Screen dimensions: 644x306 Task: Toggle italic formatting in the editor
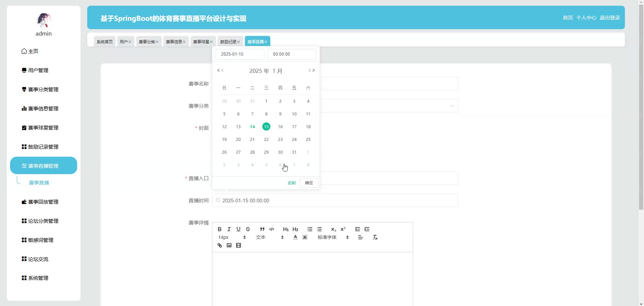click(229, 229)
